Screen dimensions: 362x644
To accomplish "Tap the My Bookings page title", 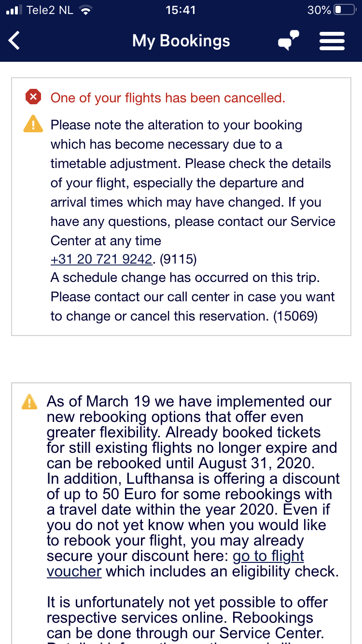I will pyautogui.click(x=181, y=41).
